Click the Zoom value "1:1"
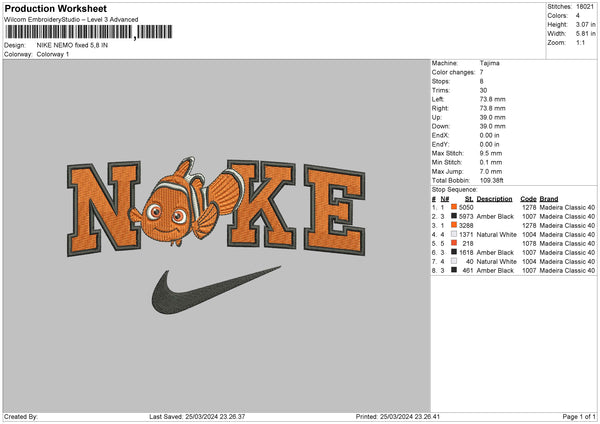The width and height of the screenshot is (600, 424). 580,42
